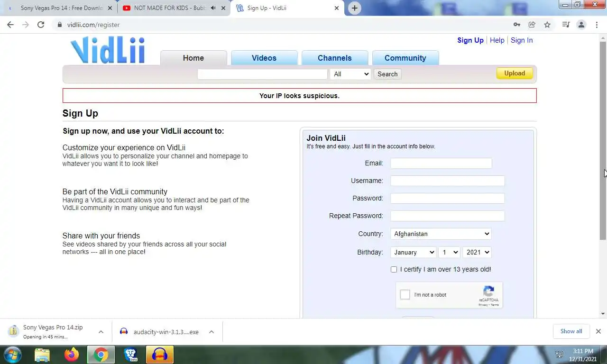The width and height of the screenshot is (607, 364).
Task: Open the Help link
Action: pyautogui.click(x=497, y=40)
